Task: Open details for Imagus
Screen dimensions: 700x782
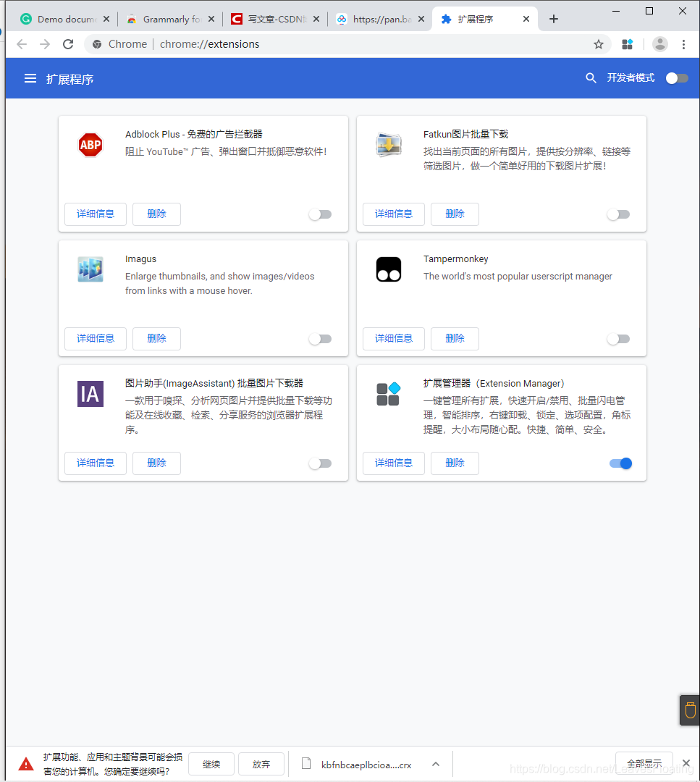Action: pos(96,339)
